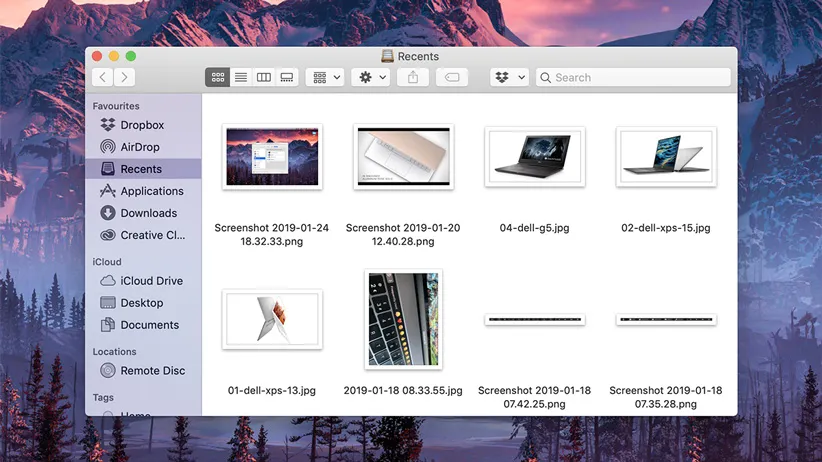The width and height of the screenshot is (822, 462).
Task: Switch to list view
Action: click(241, 77)
